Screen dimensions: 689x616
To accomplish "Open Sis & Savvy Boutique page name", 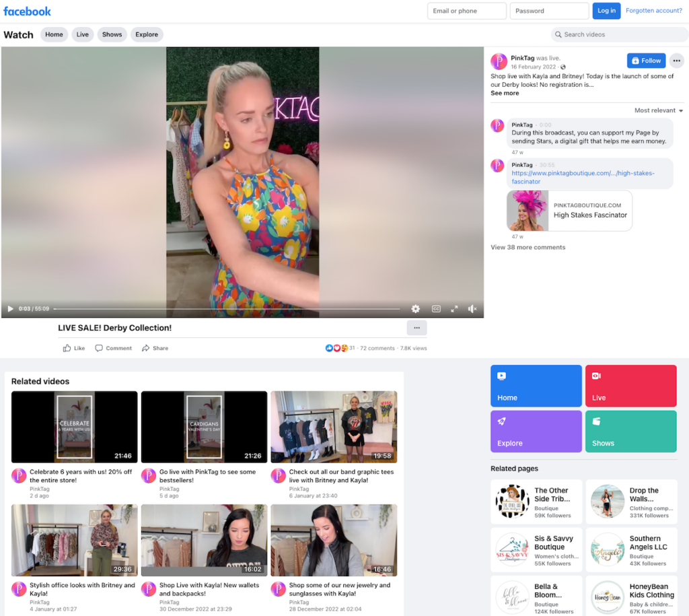I will 554,543.
